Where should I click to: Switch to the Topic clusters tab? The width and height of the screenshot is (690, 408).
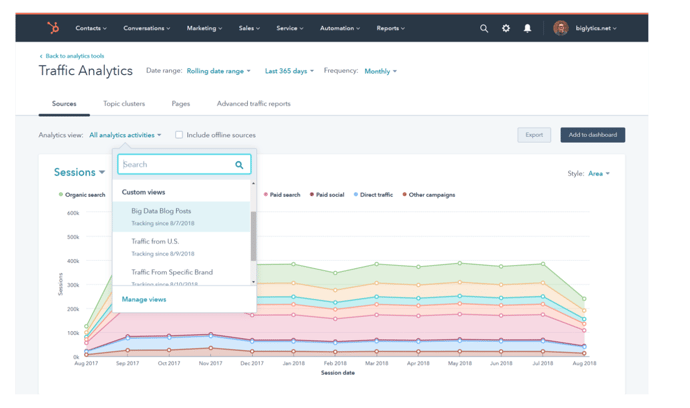124,103
